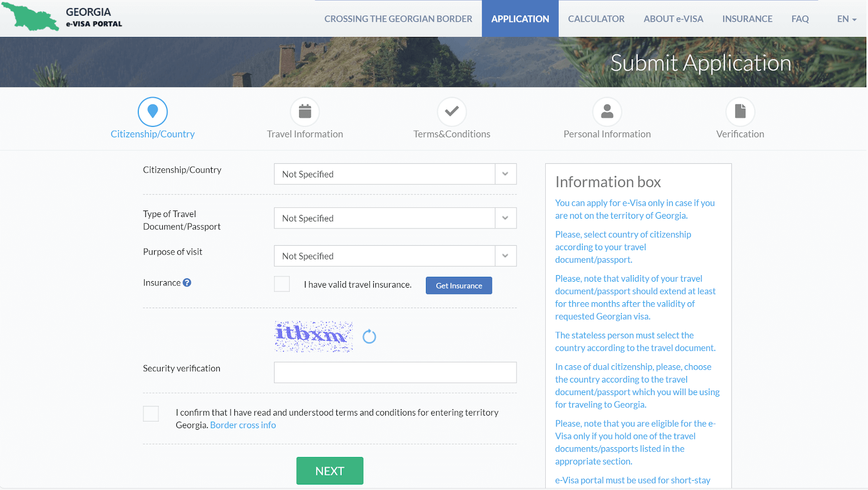The height and width of the screenshot is (490, 868).
Task: Click the Security verification input field
Action: pyautogui.click(x=395, y=373)
